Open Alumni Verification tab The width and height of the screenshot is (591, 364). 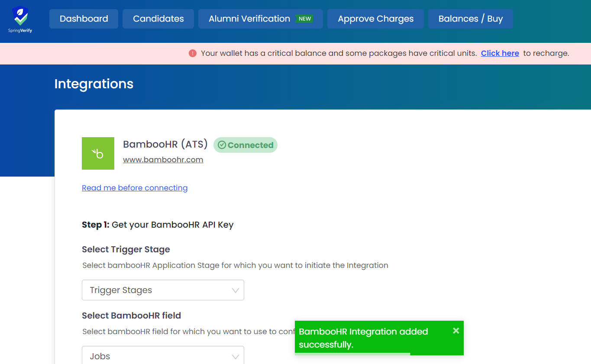point(261,19)
